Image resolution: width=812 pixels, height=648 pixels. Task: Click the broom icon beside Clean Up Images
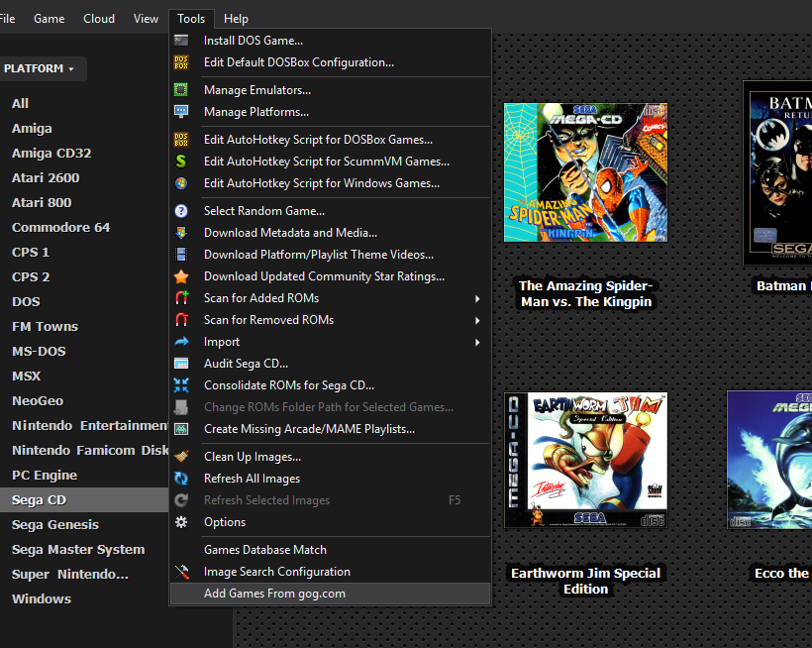point(181,457)
